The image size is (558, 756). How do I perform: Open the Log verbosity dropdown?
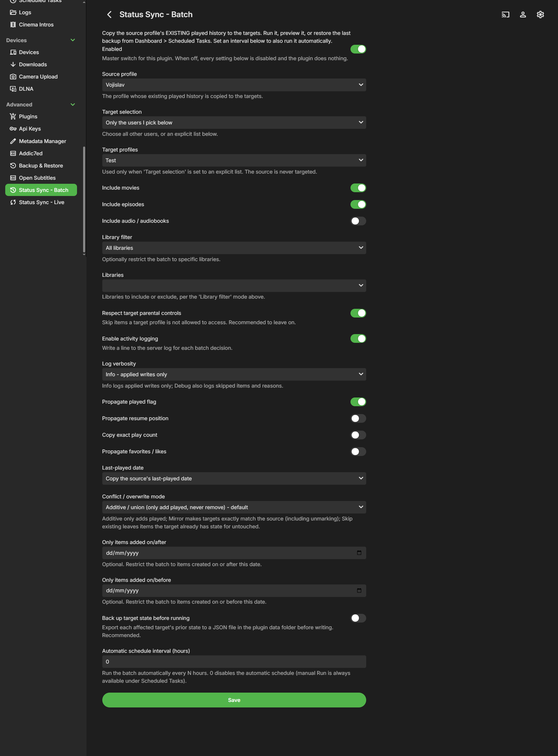(234, 375)
